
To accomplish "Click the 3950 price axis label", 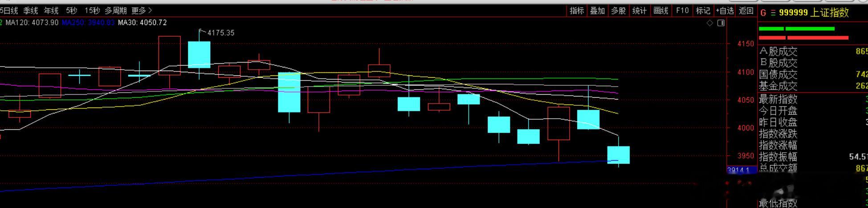I will pyautogui.click(x=746, y=156).
